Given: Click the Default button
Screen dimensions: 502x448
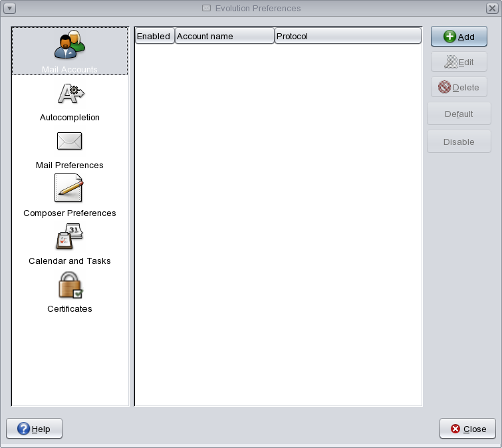Looking at the screenshot, I should pos(459,114).
